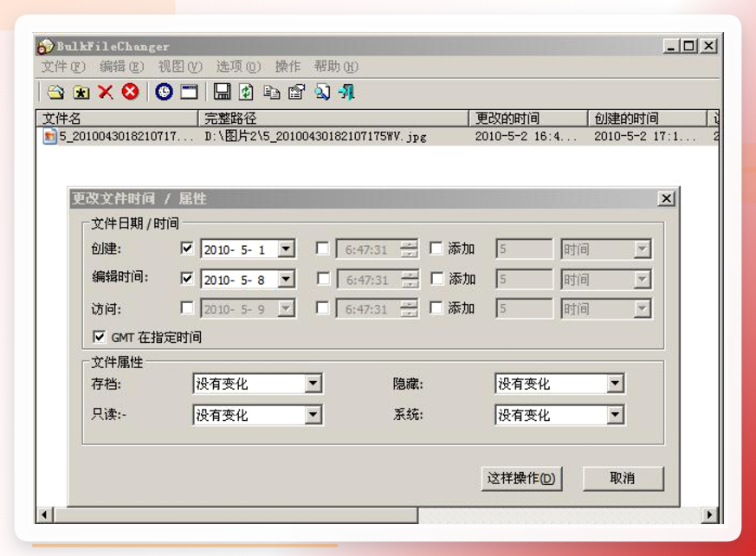Open the 文件(F) menu
The image size is (756, 556).
pyautogui.click(x=63, y=67)
